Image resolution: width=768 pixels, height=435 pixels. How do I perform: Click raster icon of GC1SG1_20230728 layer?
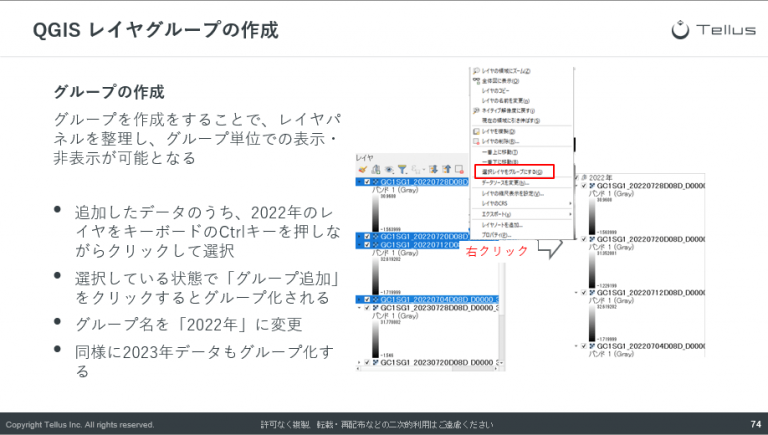376,308
